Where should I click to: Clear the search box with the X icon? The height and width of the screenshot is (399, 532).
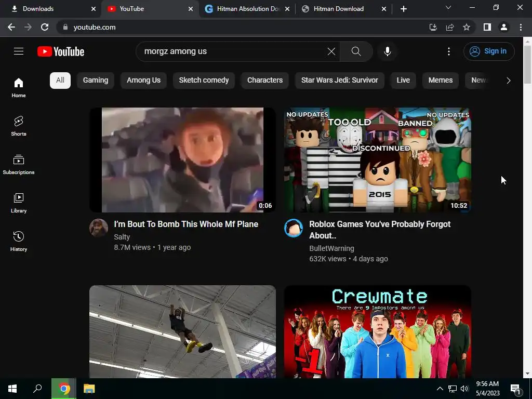tap(331, 51)
